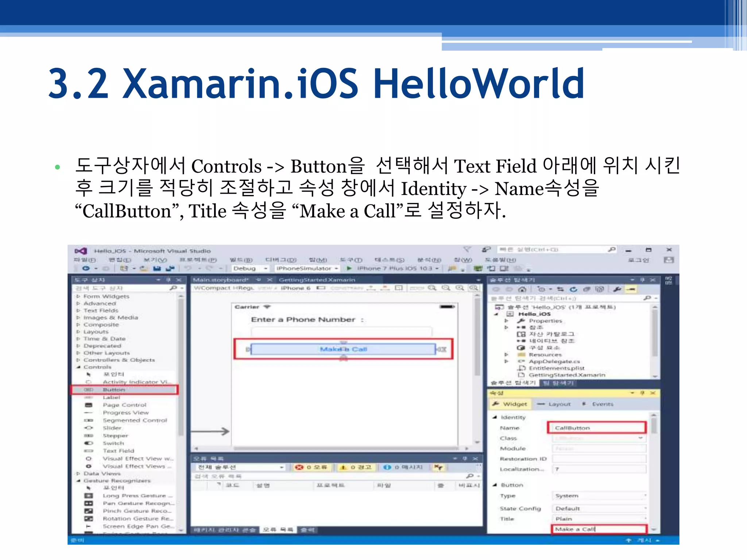The image size is (747, 560).
Task: Open the Error List scope dropdown
Action: pyautogui.click(x=240, y=467)
